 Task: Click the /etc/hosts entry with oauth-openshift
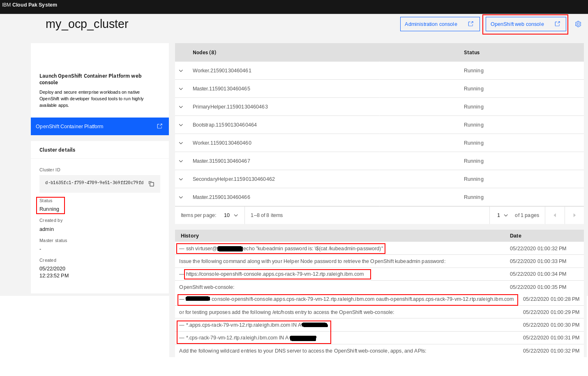coord(347,299)
